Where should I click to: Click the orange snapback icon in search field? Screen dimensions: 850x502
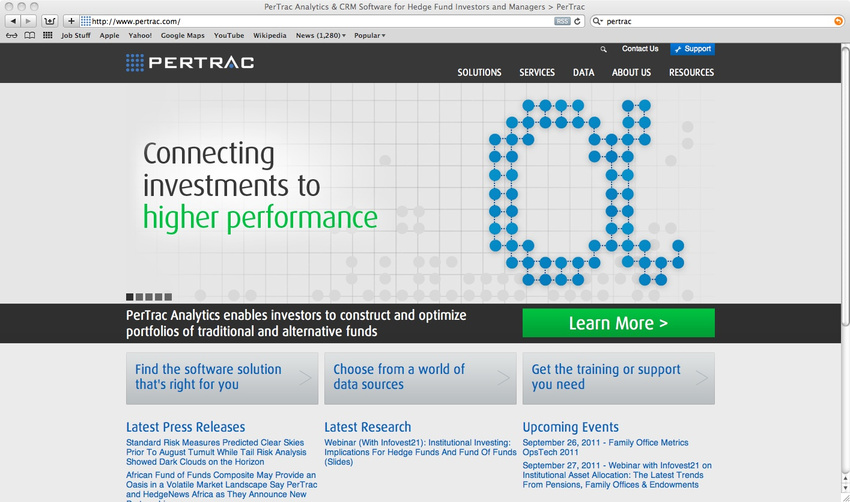click(x=838, y=21)
